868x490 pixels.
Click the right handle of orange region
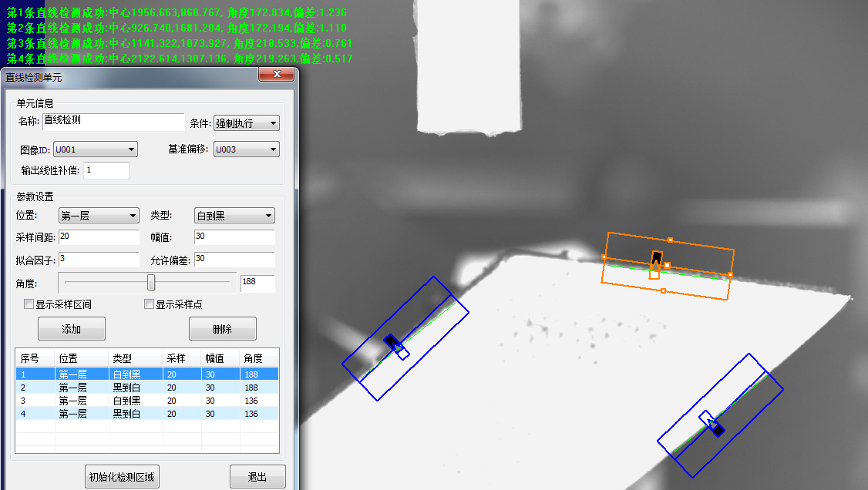(730, 274)
